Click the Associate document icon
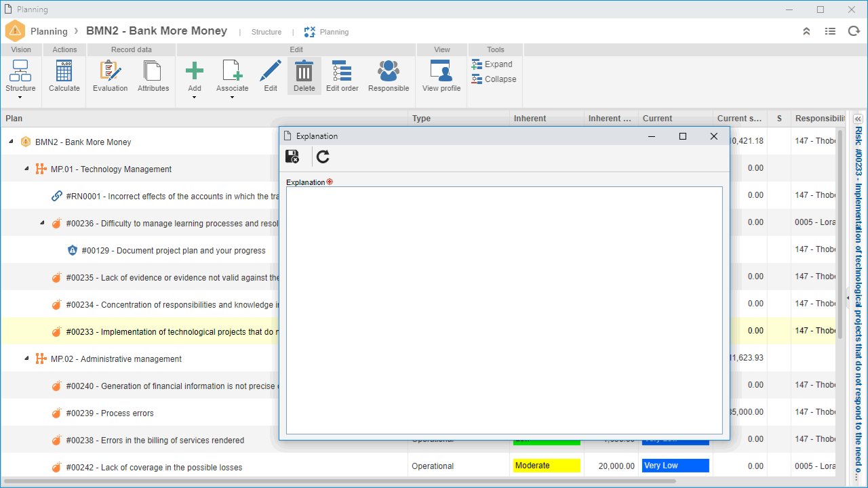This screenshot has height=488, width=868. click(232, 71)
